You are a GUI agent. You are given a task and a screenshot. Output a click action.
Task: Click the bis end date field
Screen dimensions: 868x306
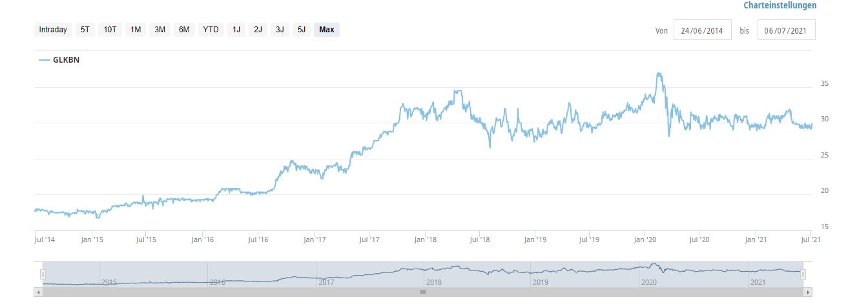(786, 30)
